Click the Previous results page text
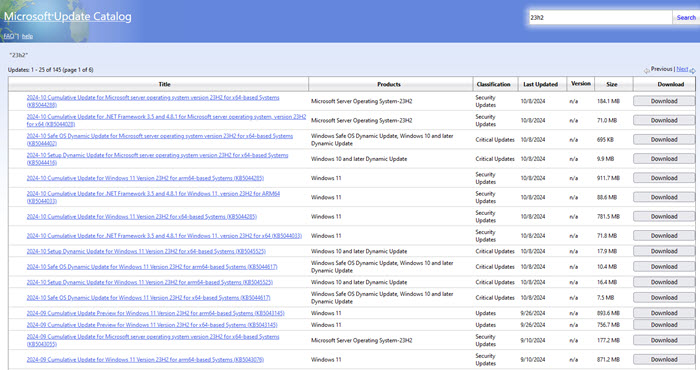The height and width of the screenshot is (370, 700). pyautogui.click(x=662, y=69)
